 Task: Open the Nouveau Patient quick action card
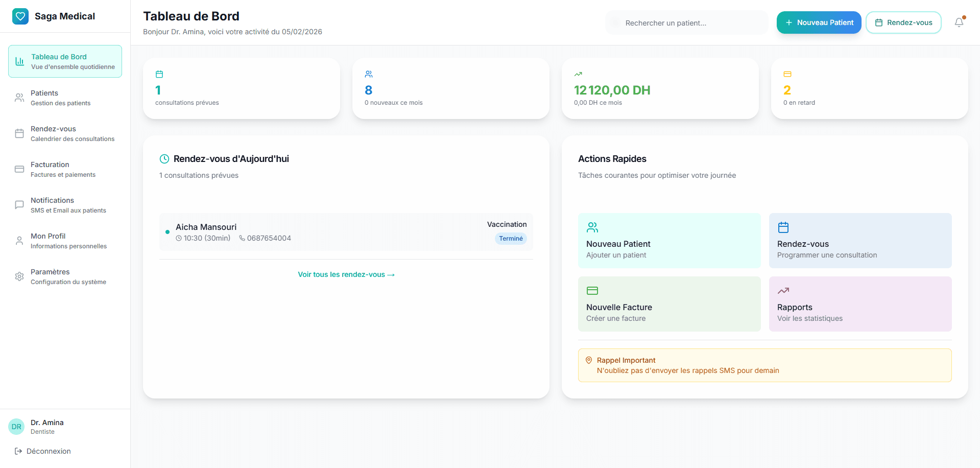coord(669,241)
